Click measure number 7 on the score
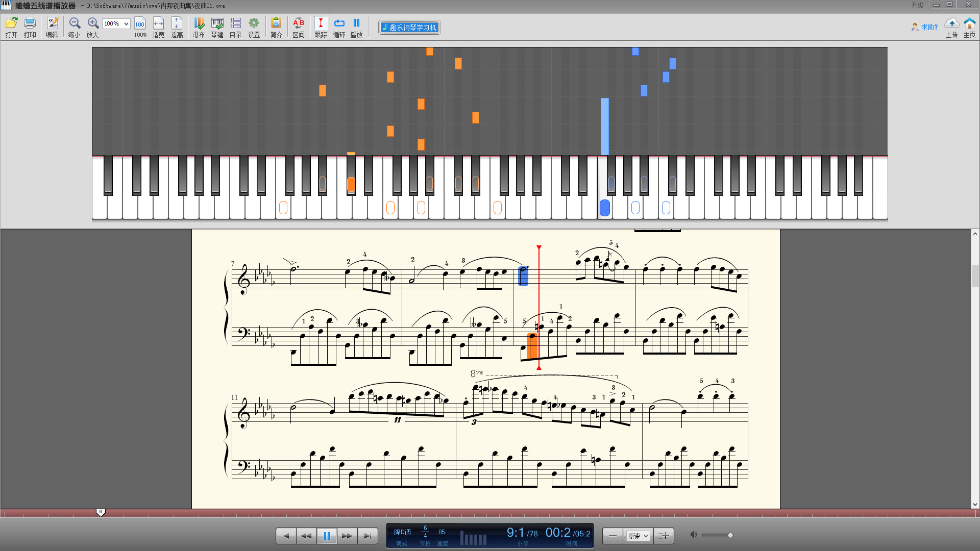980x551 pixels. tap(233, 264)
